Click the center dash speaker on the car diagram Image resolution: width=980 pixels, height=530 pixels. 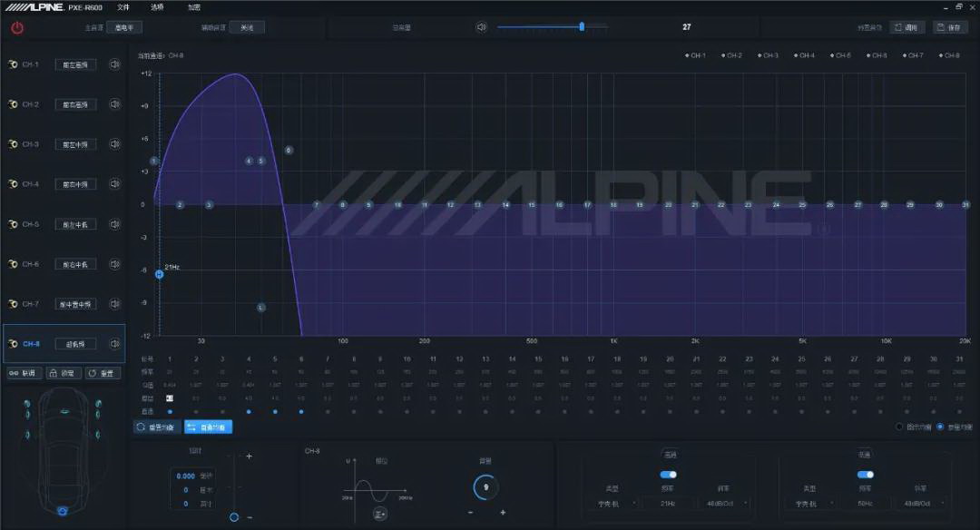(x=64, y=411)
